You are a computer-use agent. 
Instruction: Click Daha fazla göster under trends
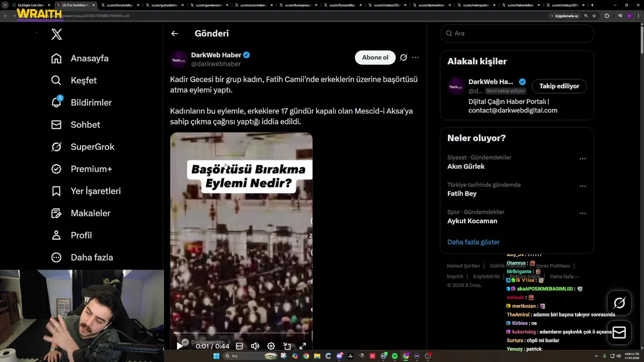[x=473, y=242]
